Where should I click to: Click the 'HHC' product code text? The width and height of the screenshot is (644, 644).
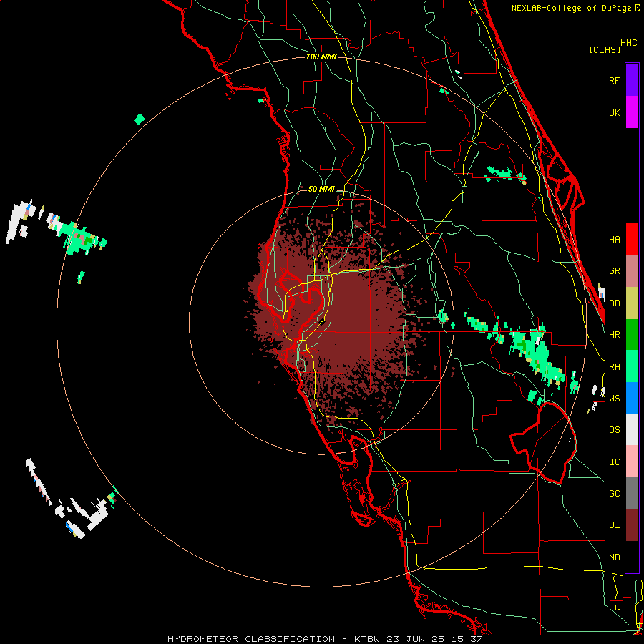(629, 43)
